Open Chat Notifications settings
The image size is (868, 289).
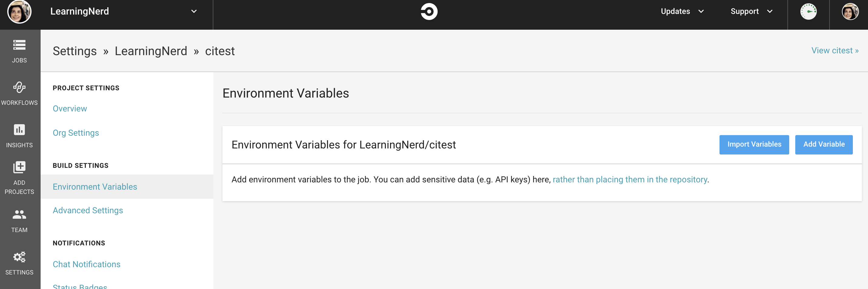pyautogui.click(x=86, y=264)
